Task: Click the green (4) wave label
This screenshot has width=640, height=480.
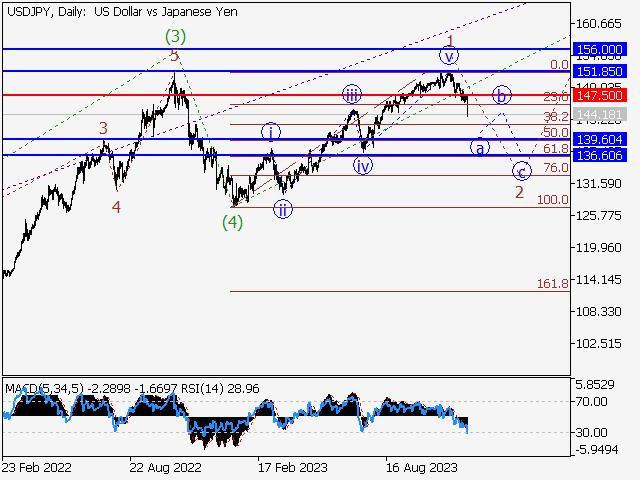Action: pyautogui.click(x=232, y=222)
